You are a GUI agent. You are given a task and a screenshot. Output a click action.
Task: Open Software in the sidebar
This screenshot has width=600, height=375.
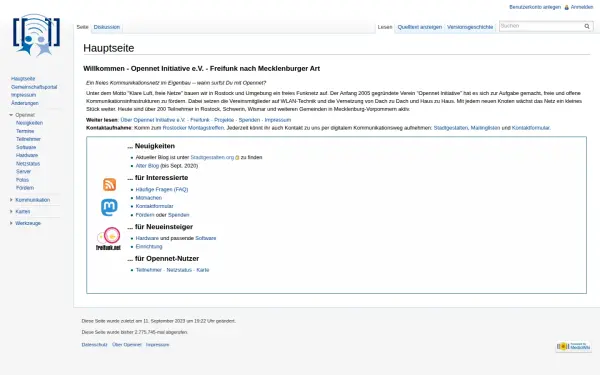pos(26,147)
